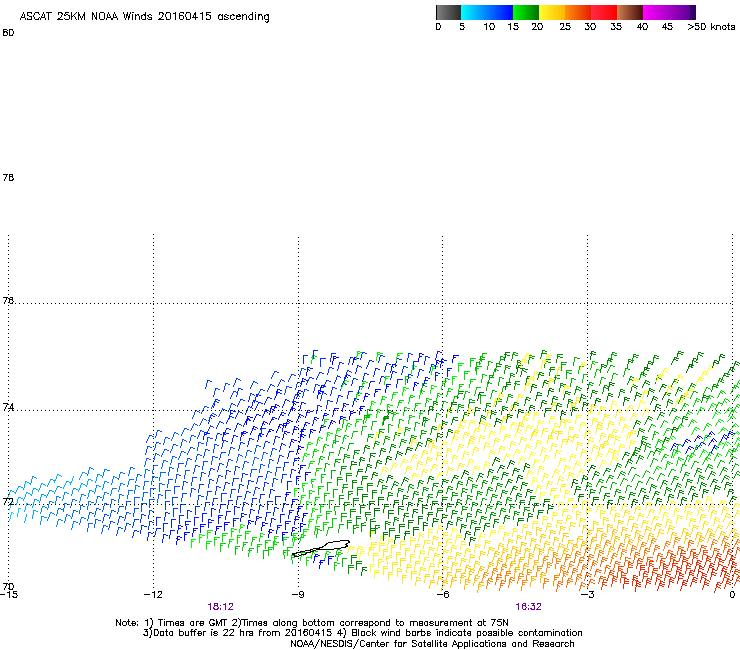Click the '10' legend scale number

[489, 27]
